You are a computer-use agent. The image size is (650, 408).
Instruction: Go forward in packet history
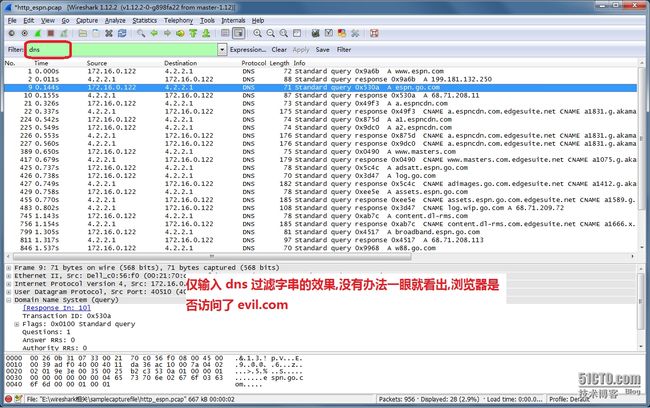click(167, 33)
